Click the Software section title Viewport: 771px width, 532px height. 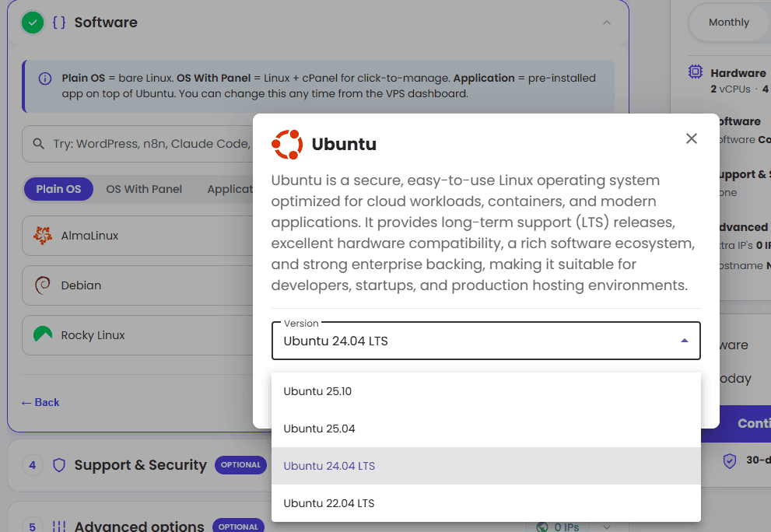click(106, 23)
